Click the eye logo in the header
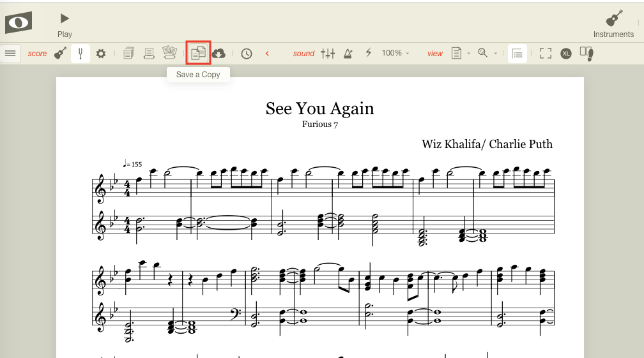The height and width of the screenshot is (358, 644). click(x=19, y=22)
